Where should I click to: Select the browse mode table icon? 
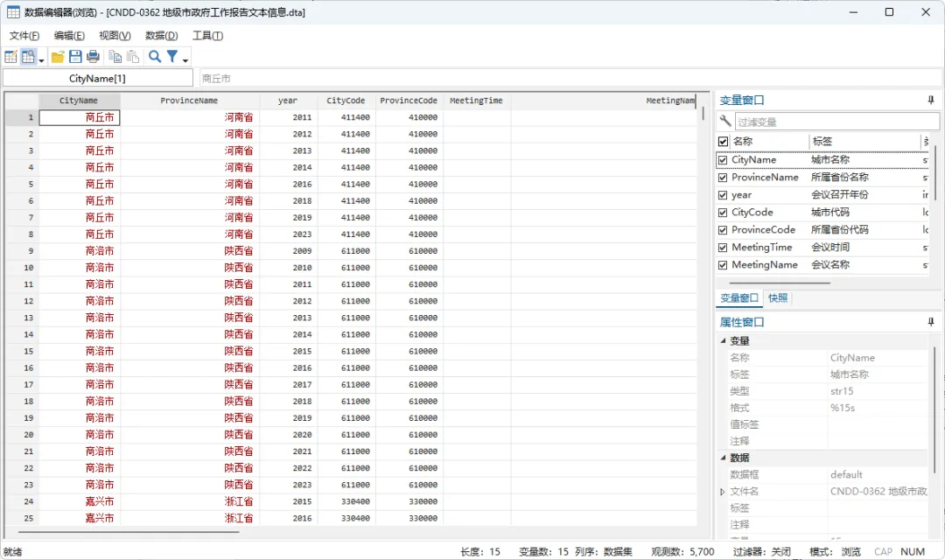coord(28,57)
